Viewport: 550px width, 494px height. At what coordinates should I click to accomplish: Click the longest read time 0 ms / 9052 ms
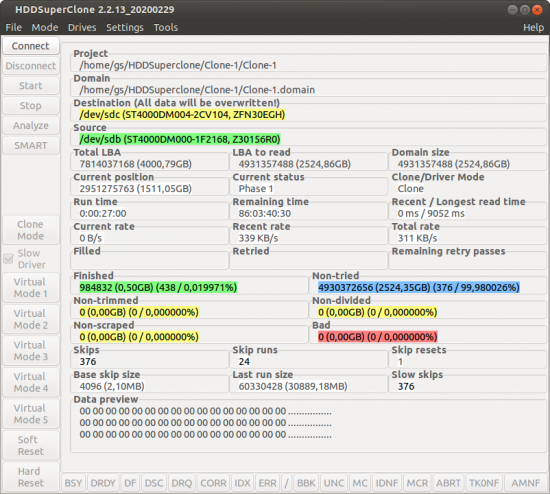(x=431, y=213)
